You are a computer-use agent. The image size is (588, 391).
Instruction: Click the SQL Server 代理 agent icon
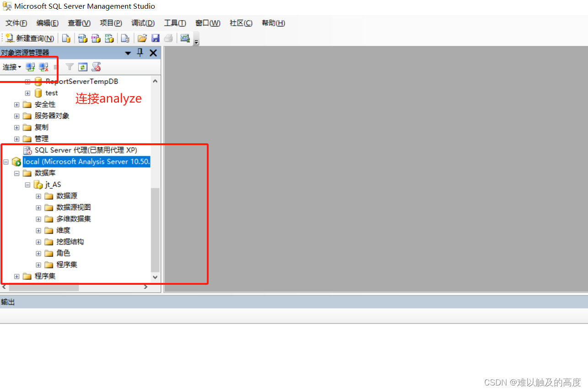pos(27,150)
